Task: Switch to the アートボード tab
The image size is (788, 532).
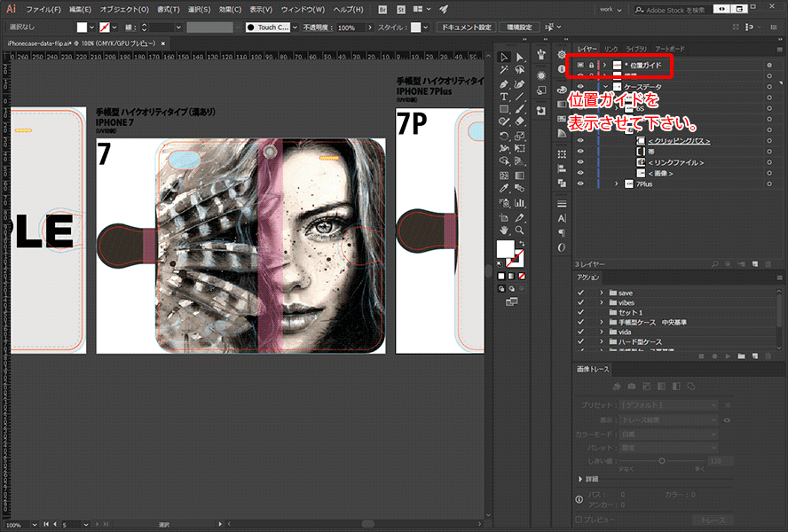Action: coord(669,49)
